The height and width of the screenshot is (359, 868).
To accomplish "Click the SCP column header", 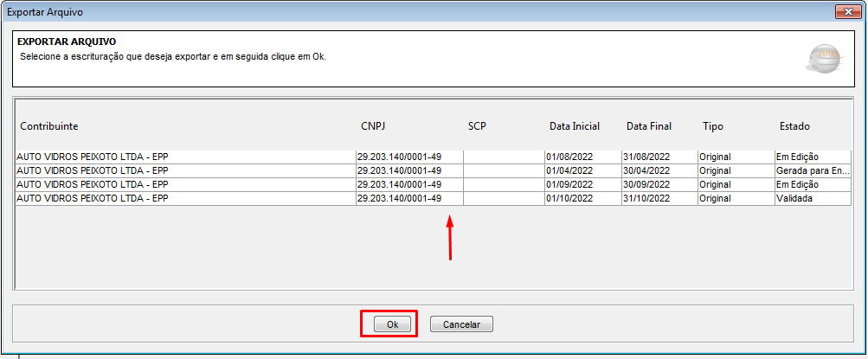I will click(477, 126).
